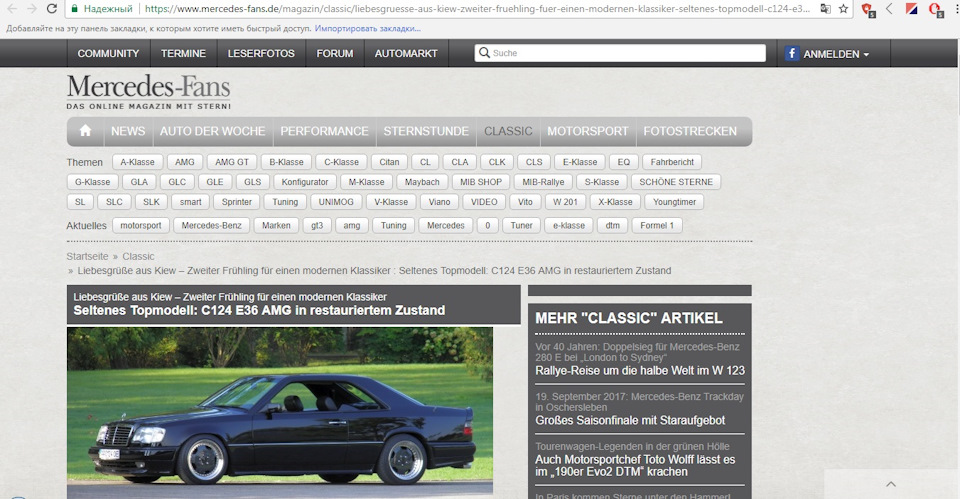
Task: Click the Mercedes-Fans logo
Action: tap(149, 92)
